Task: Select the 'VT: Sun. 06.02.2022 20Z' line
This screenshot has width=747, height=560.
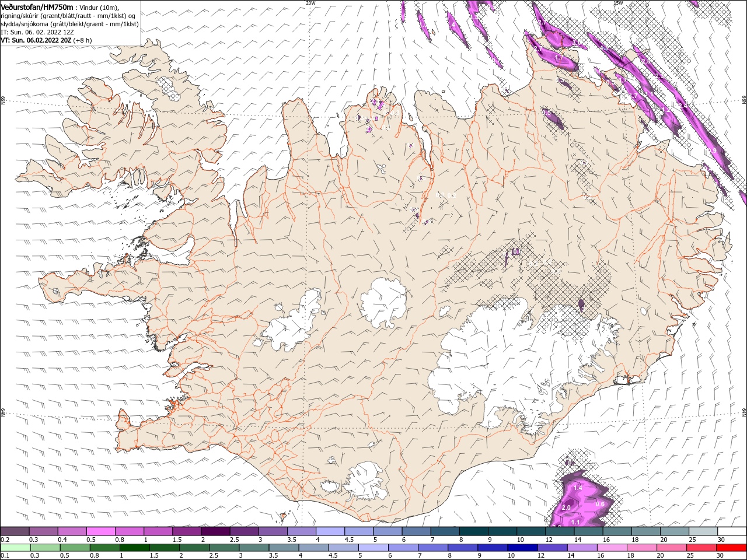Action: (35, 41)
